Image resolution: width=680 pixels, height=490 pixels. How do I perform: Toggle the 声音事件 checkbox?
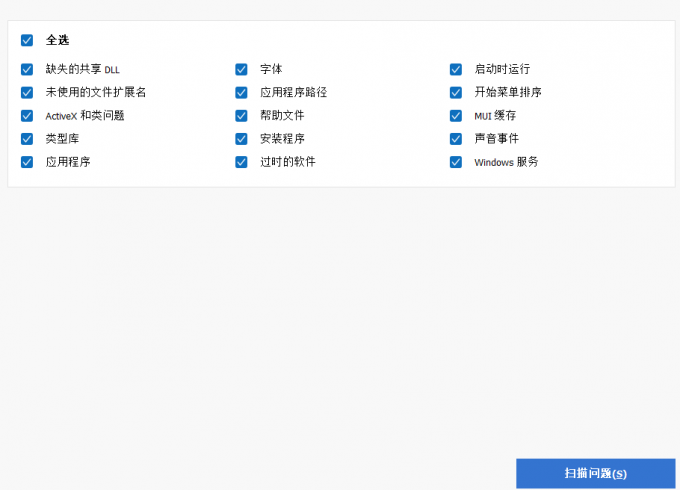[456, 139]
